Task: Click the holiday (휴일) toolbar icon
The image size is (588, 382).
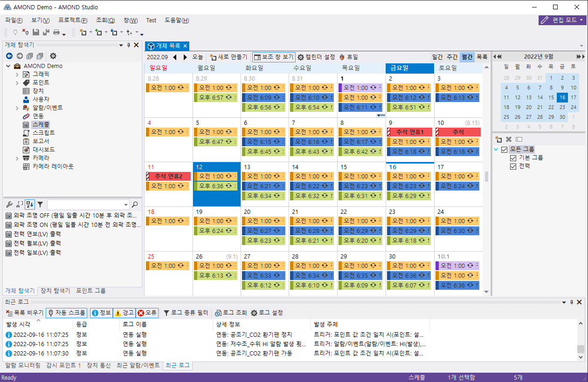Action: tap(348, 57)
